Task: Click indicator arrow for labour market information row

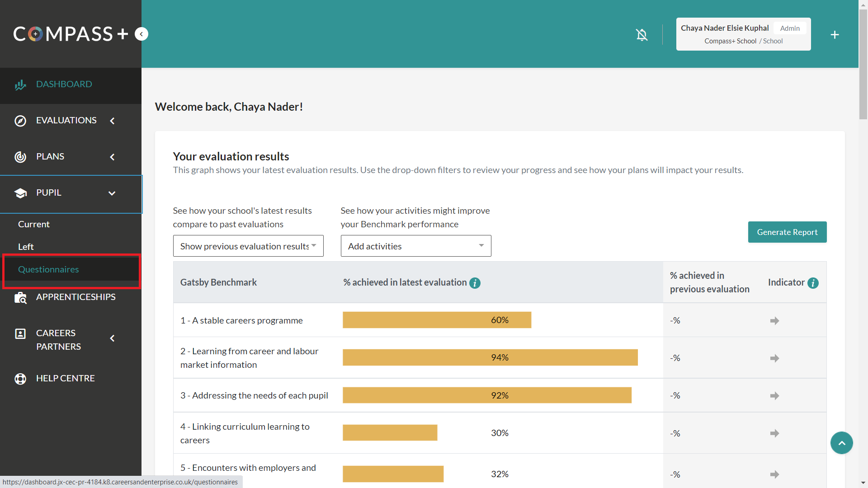Action: pos(774,358)
